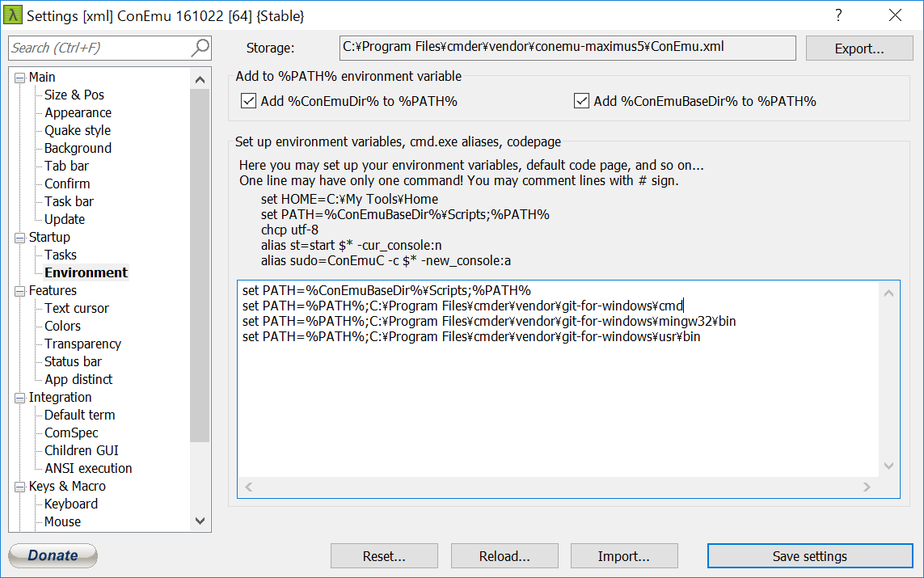Open Status bar settings

73,362
